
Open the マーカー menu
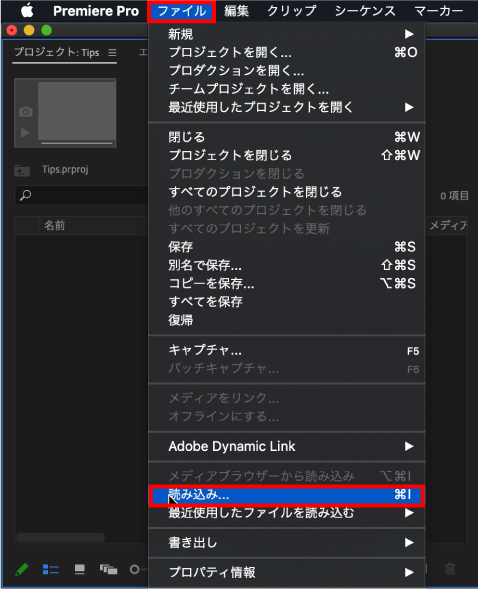coord(439,11)
